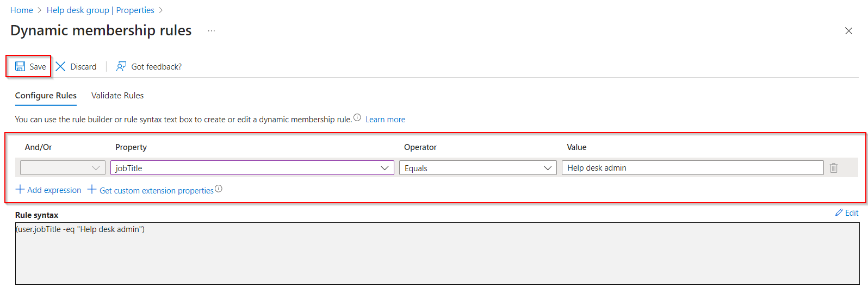
Task: Click the Operator column header
Action: click(x=420, y=147)
